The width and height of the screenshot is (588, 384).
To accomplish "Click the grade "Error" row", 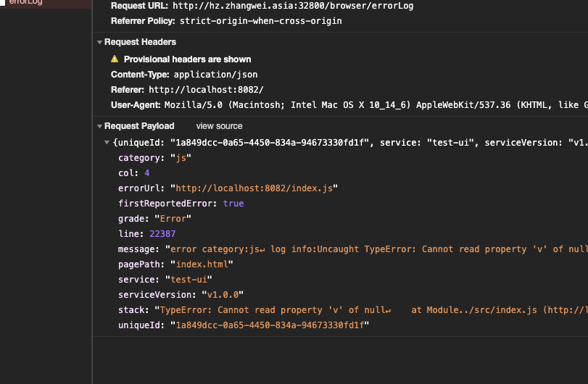I will [155, 219].
